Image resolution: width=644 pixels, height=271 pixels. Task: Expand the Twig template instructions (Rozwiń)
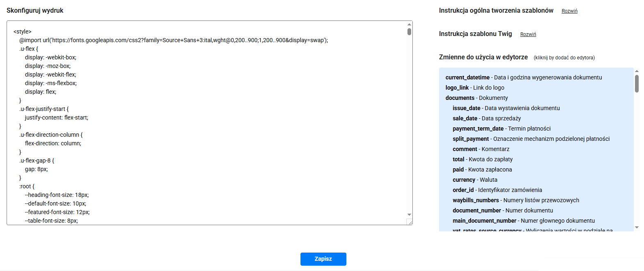pos(528,34)
